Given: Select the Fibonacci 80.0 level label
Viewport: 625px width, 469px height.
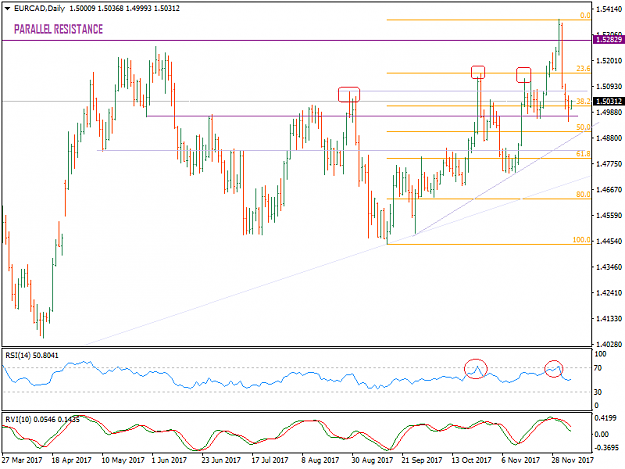Looking at the screenshot, I should coord(583,194).
